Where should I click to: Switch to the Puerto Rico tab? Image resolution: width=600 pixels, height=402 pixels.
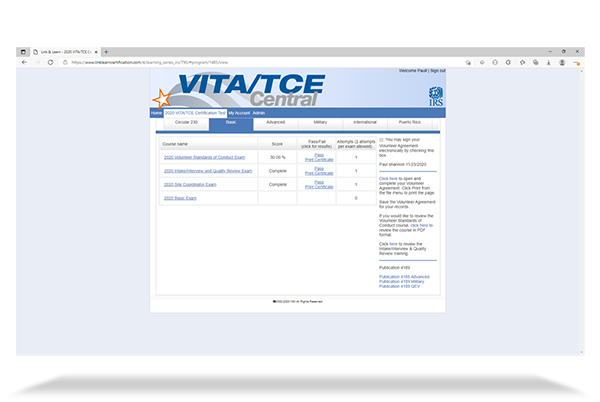click(409, 122)
